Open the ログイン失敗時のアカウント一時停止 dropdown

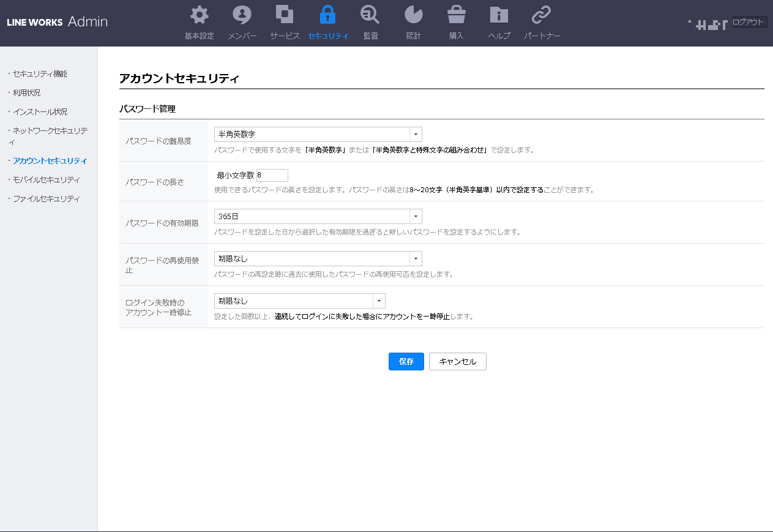299,301
